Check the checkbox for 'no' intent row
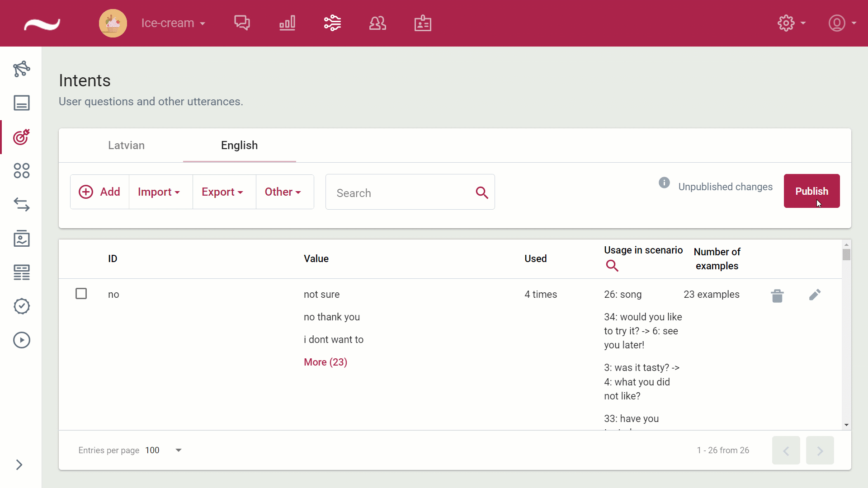This screenshot has height=488, width=868. (x=81, y=294)
